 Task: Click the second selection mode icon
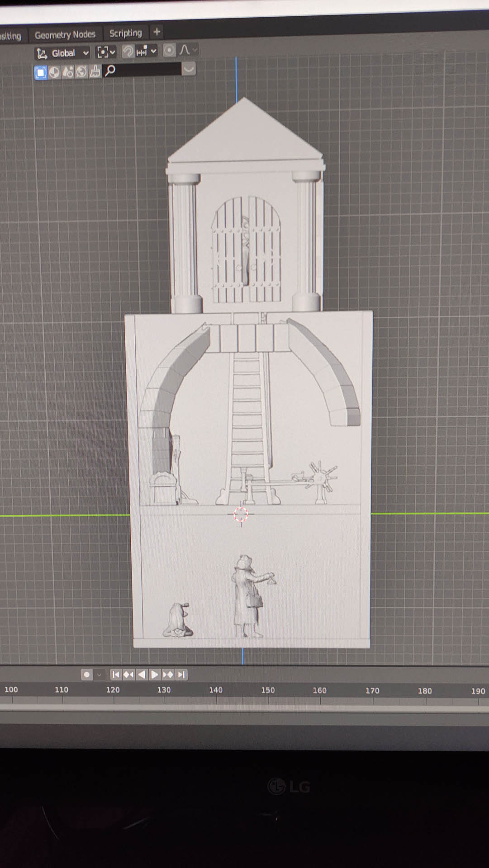point(54,72)
